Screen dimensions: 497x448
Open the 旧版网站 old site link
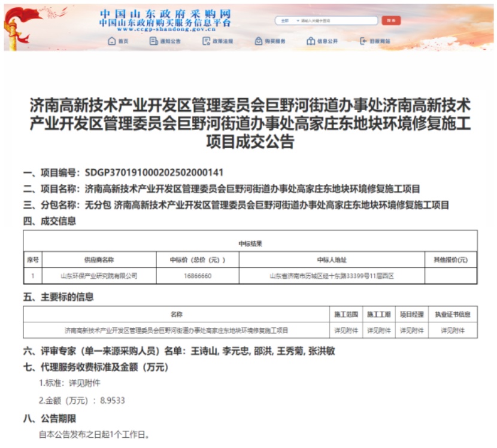tap(375, 41)
